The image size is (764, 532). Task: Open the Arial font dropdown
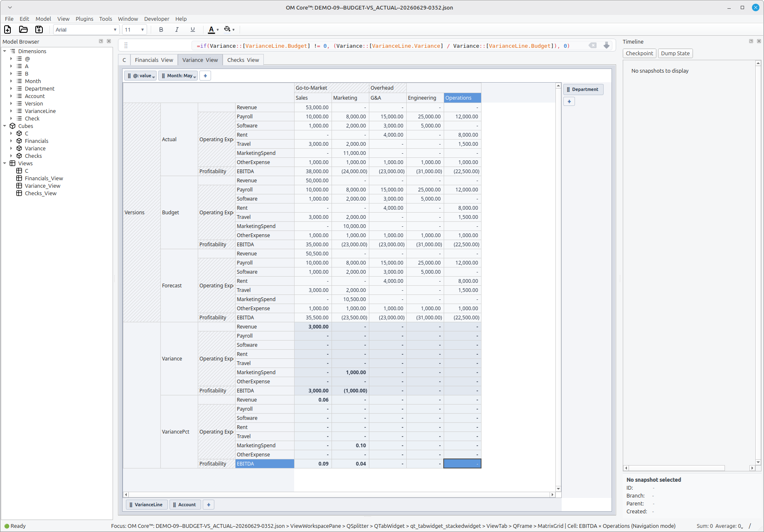click(86, 29)
